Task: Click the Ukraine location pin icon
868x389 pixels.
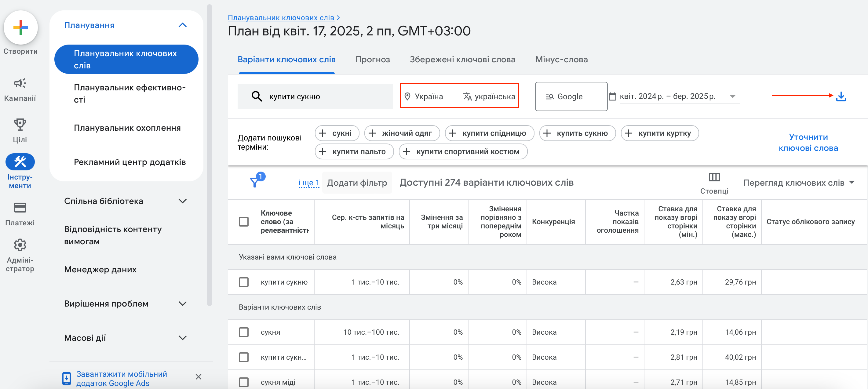Action: click(x=407, y=96)
